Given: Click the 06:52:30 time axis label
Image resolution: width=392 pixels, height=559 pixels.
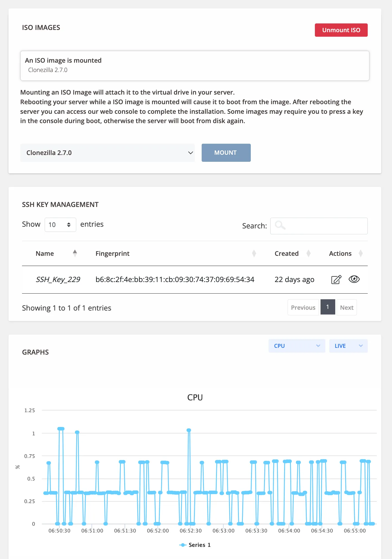Looking at the screenshot, I should (x=191, y=531).
